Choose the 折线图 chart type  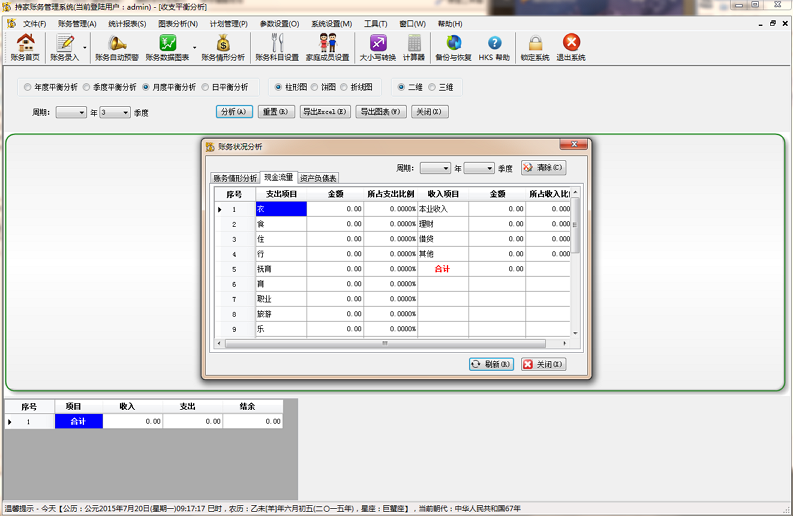(x=344, y=87)
